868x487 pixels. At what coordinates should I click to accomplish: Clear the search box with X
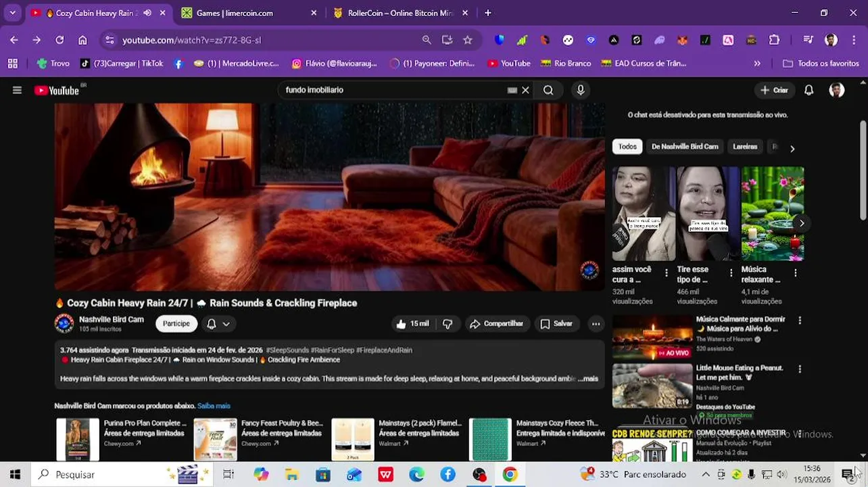(525, 90)
